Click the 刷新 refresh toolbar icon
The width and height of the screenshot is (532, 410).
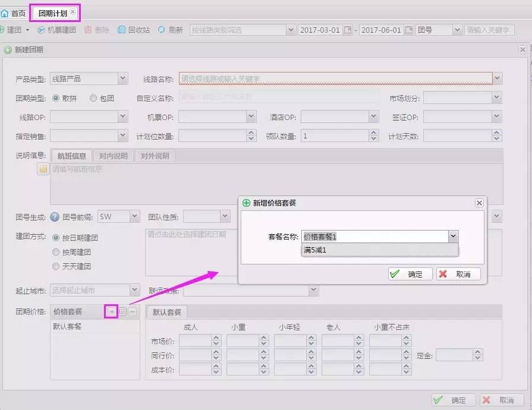[x=161, y=30]
